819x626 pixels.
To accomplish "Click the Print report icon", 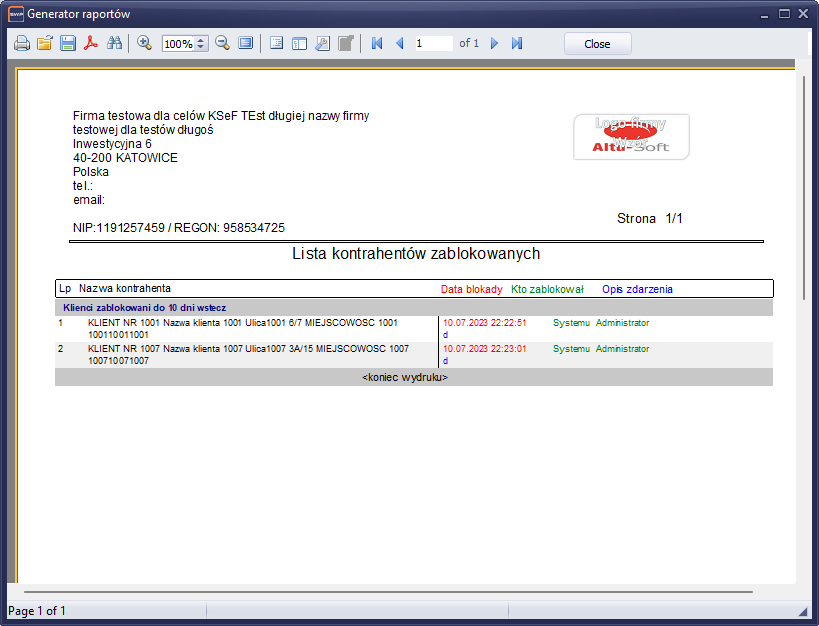I will pos(22,44).
